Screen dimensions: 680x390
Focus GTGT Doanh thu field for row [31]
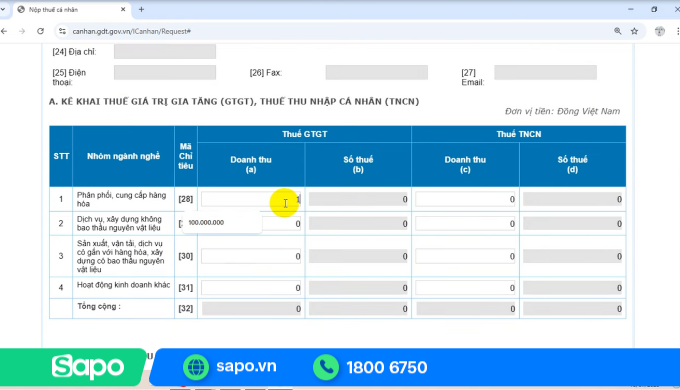coord(251,288)
